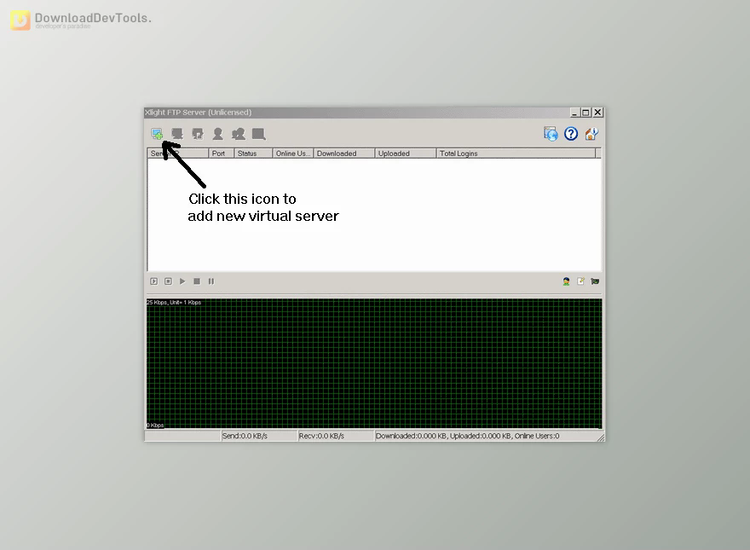Click the person icon in lower-right toolbar

pos(566,282)
